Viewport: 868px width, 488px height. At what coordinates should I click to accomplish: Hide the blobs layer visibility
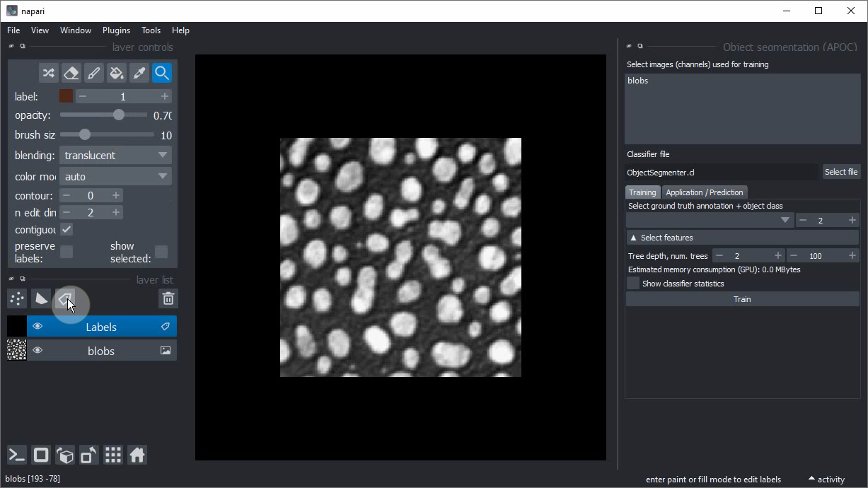point(37,351)
